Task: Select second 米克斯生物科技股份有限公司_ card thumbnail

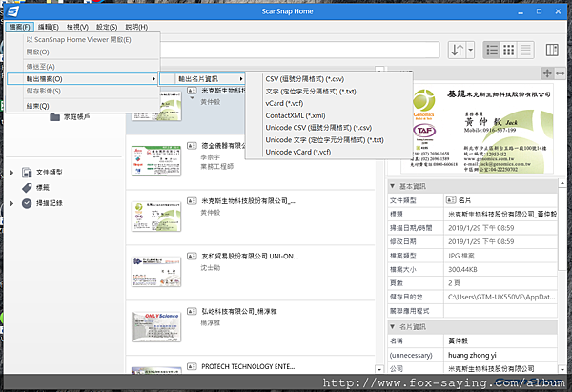Action: (156, 217)
